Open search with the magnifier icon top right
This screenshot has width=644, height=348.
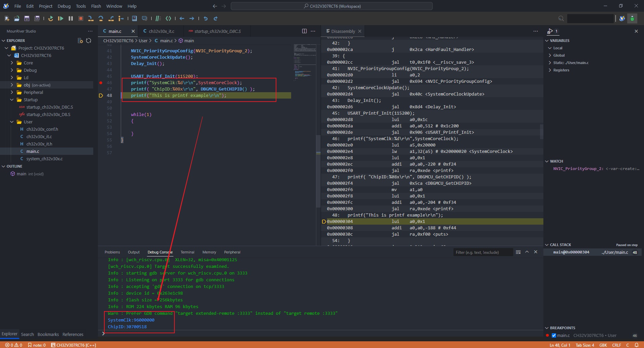(x=561, y=18)
